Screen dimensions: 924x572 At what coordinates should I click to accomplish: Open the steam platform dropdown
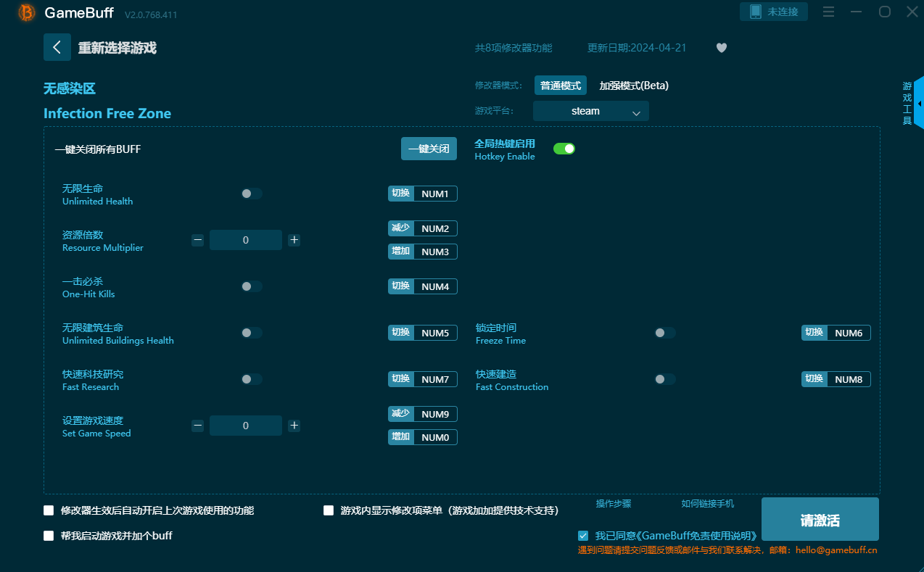pos(591,111)
